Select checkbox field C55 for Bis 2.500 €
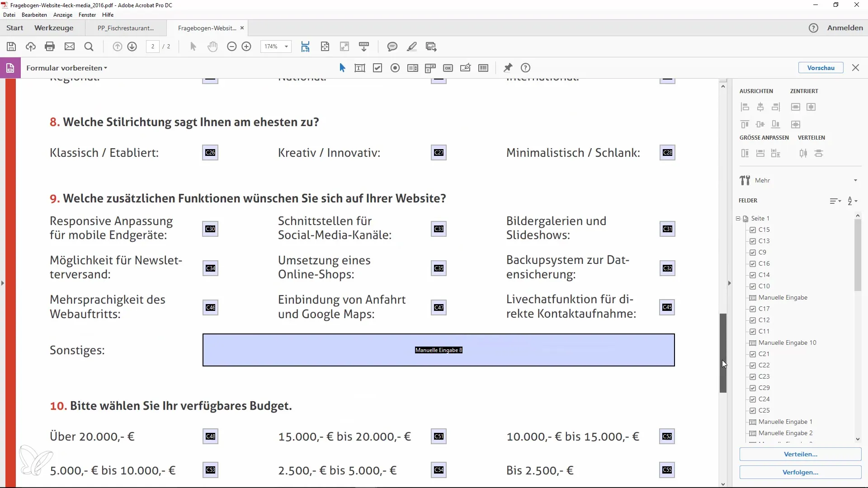 667,470
